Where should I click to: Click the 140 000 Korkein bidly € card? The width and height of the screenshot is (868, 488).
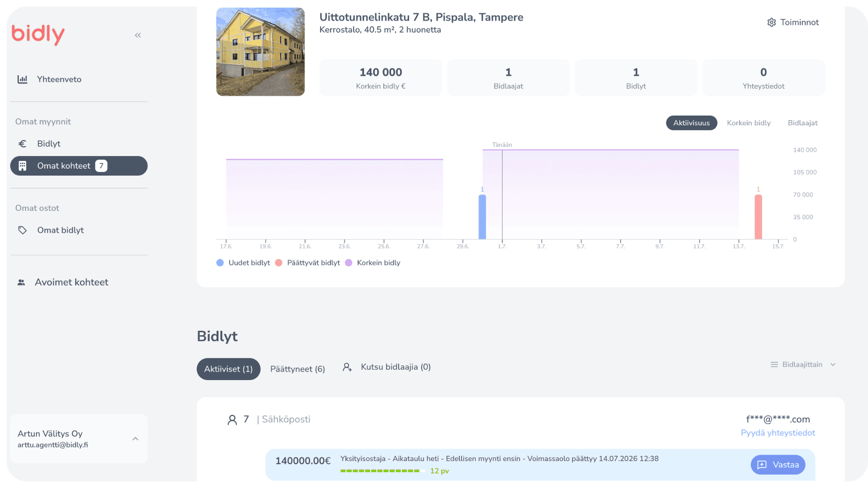(381, 77)
